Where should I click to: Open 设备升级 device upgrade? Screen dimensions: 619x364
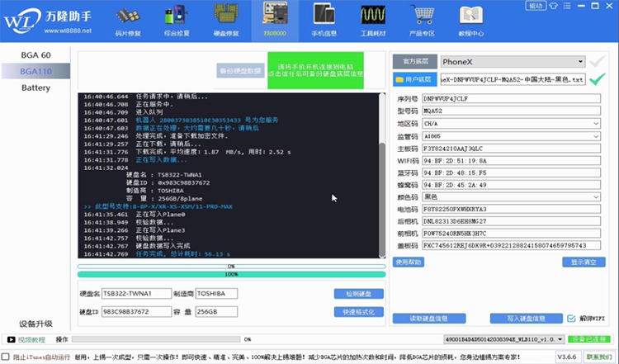[35, 324]
